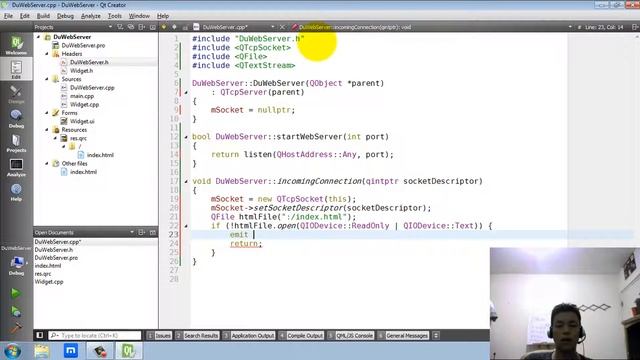Image resolution: width=640 pixels, height=360 pixels.
Task: Fold the startWebServer function at line 12
Action: 186,137
